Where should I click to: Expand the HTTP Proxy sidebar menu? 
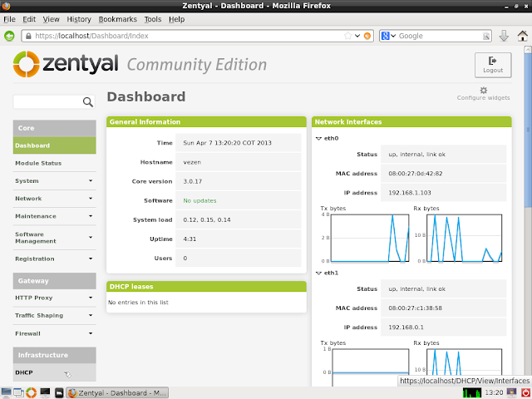[54, 298]
